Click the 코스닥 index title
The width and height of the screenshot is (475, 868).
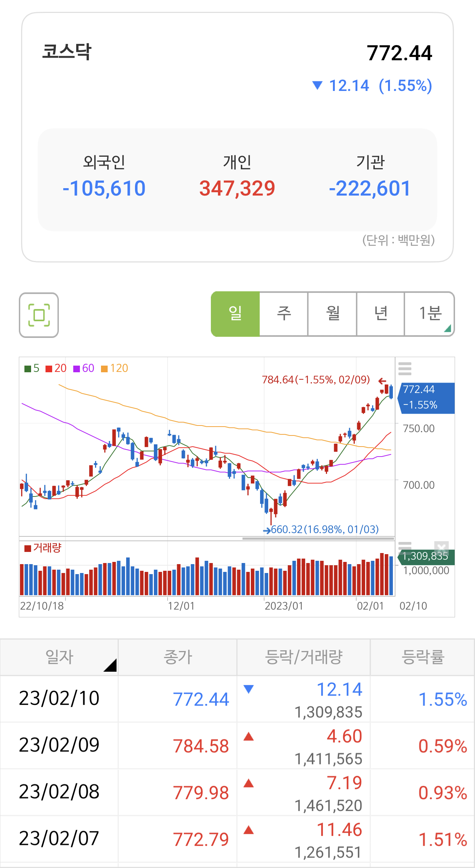tap(67, 51)
